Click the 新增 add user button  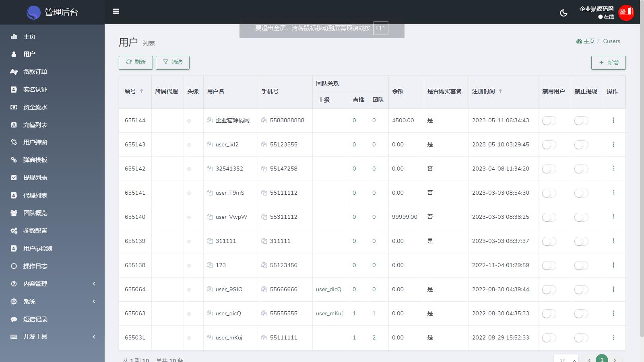(608, 63)
